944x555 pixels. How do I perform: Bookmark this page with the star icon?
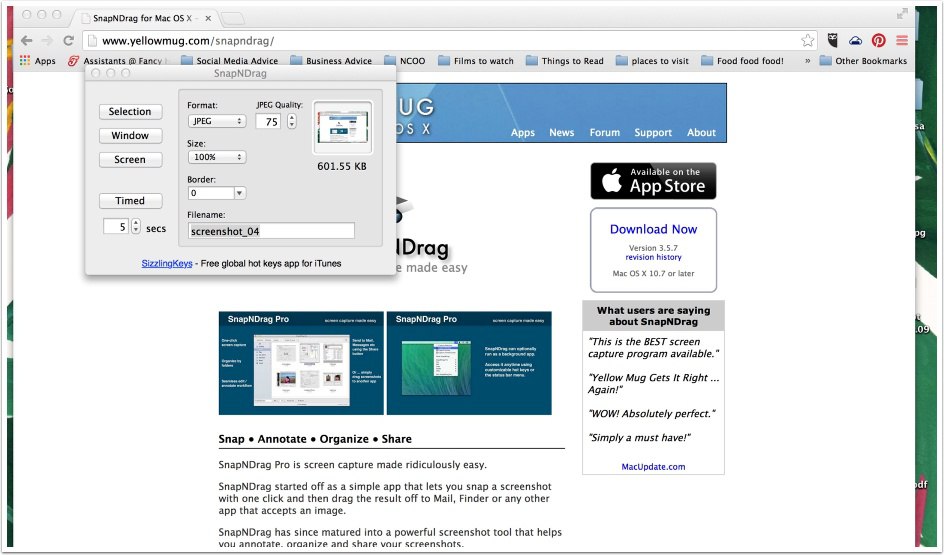click(x=807, y=40)
